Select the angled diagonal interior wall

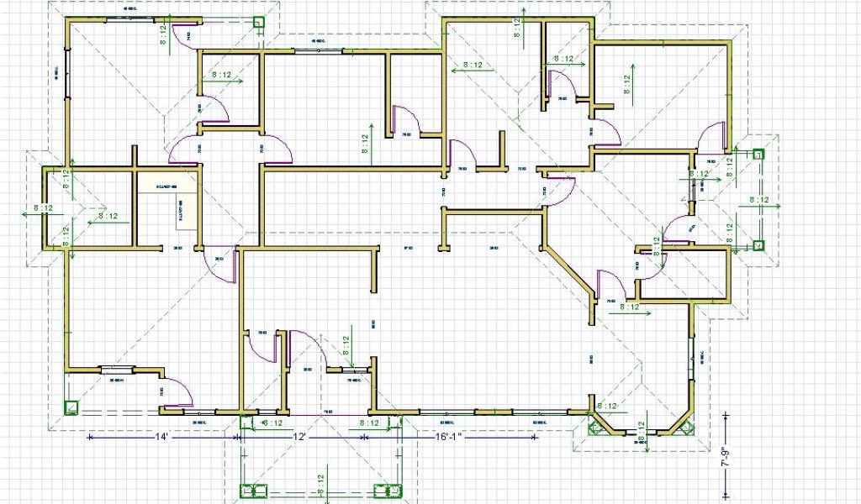tap(570, 269)
